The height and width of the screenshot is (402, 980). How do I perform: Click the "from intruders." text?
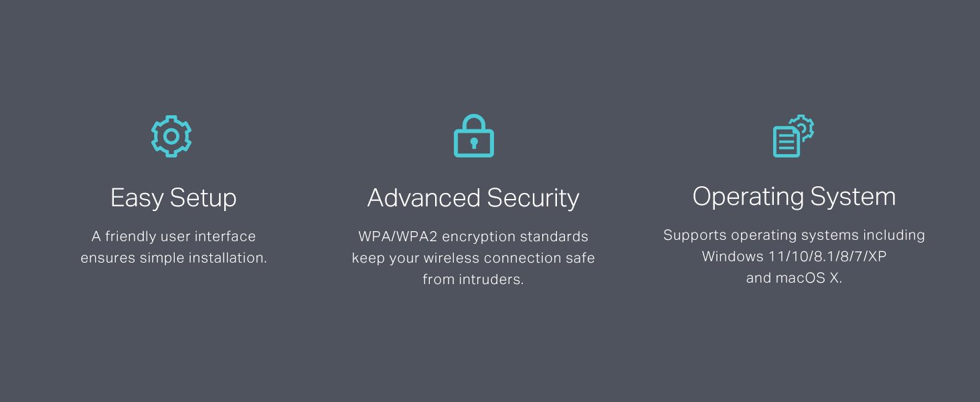473,279
